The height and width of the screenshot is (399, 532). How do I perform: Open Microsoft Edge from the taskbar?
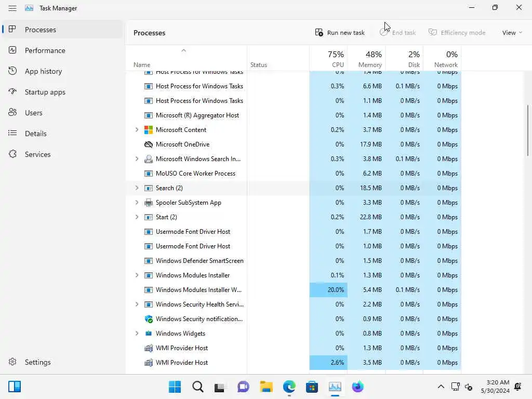289,387
